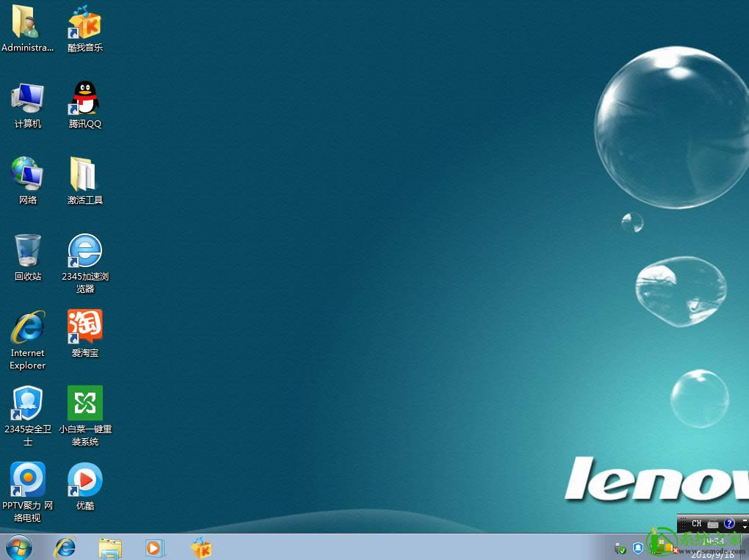The width and height of the screenshot is (749, 560).
Task: Open the Start menu
Action: pyautogui.click(x=18, y=548)
